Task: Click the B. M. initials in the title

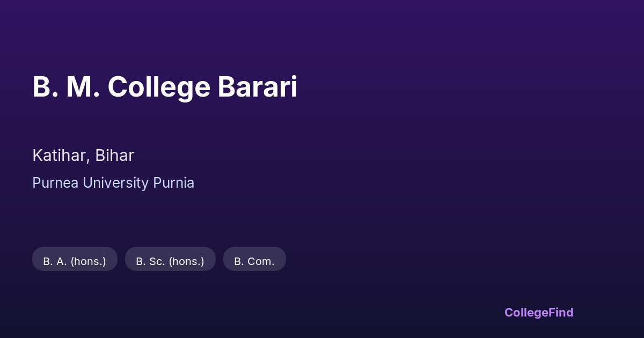Action: pyautogui.click(x=65, y=87)
